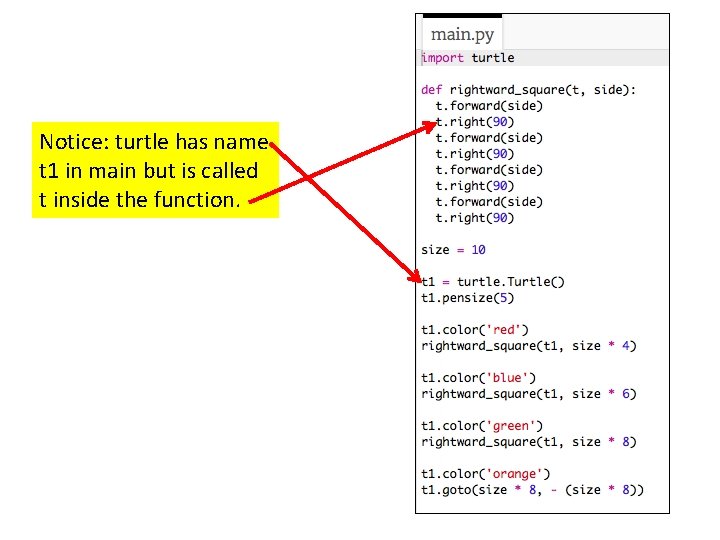Select the 't1.pensize(5)' line
Screen dimensions: 720x540
(x=467, y=298)
